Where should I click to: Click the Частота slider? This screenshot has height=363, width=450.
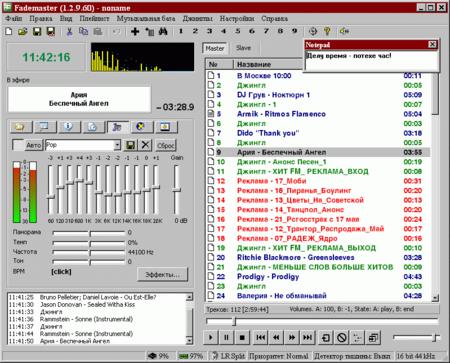click(x=89, y=252)
